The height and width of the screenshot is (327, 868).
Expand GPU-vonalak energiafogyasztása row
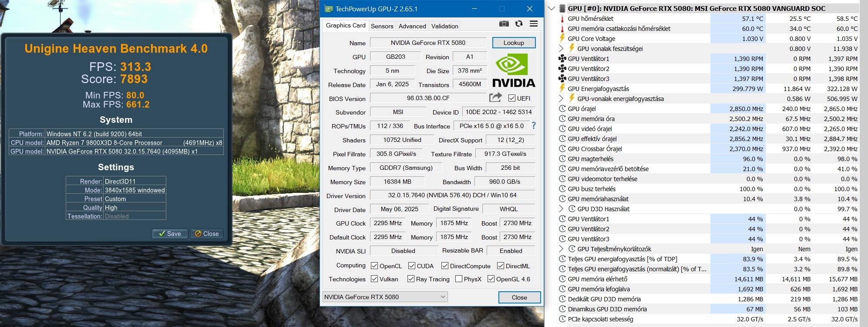click(561, 99)
